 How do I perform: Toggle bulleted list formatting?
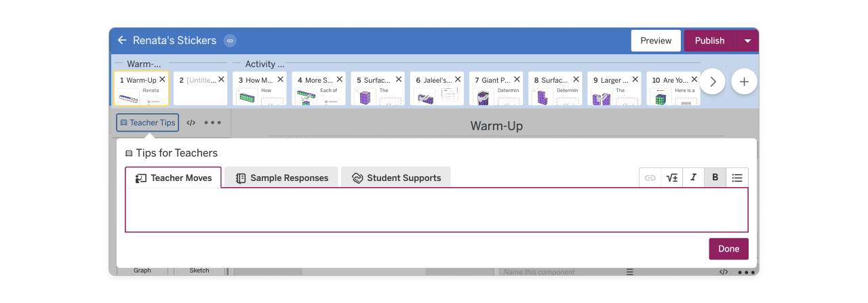point(737,178)
